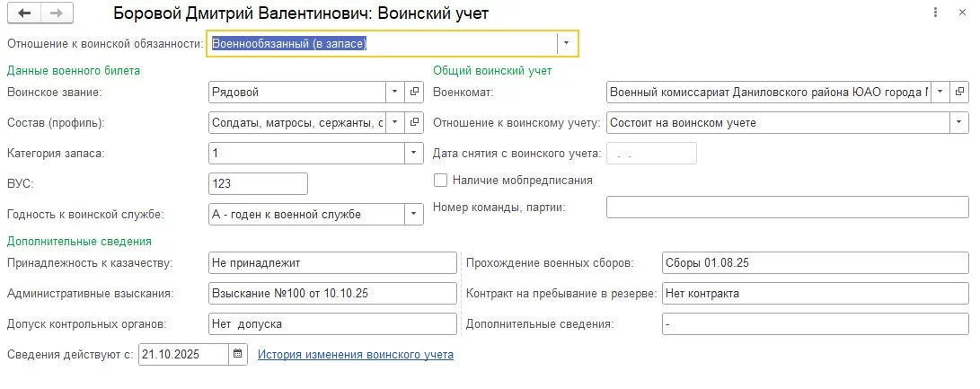Click the Дополнительные сведения input field
The height and width of the screenshot is (389, 980).
(816, 324)
